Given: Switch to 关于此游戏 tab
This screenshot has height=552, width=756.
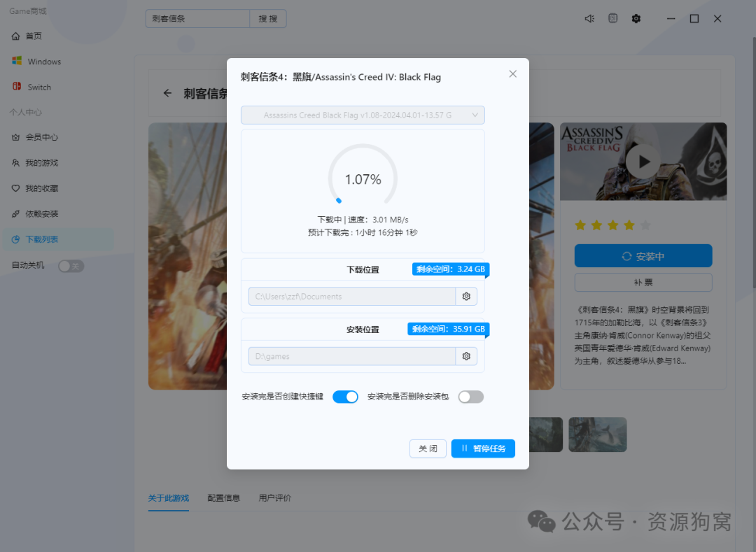Looking at the screenshot, I should pyautogui.click(x=168, y=498).
